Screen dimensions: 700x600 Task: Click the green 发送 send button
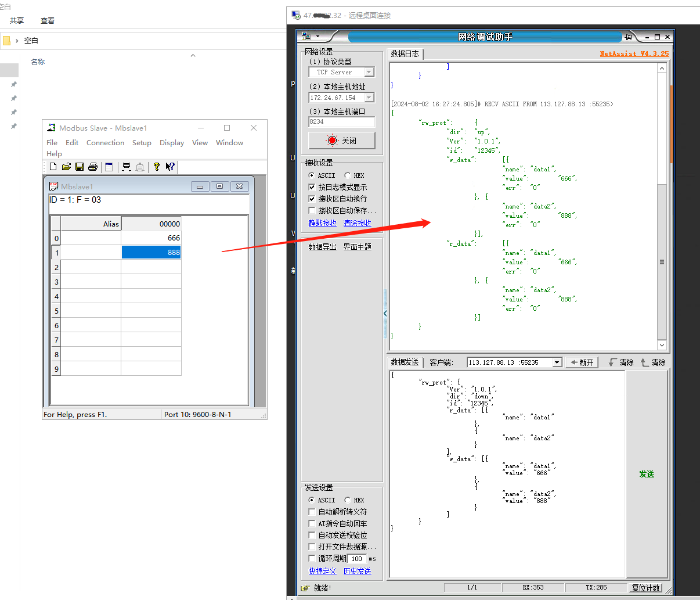pyautogui.click(x=647, y=475)
